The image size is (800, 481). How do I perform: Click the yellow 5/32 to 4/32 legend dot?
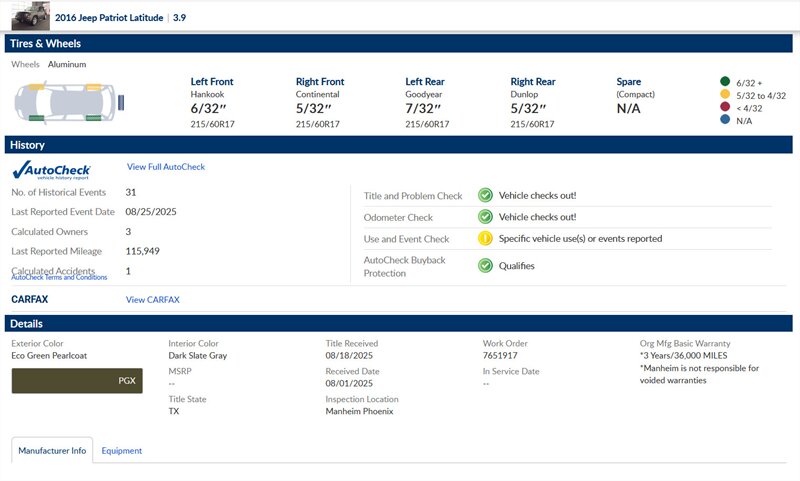(x=724, y=95)
